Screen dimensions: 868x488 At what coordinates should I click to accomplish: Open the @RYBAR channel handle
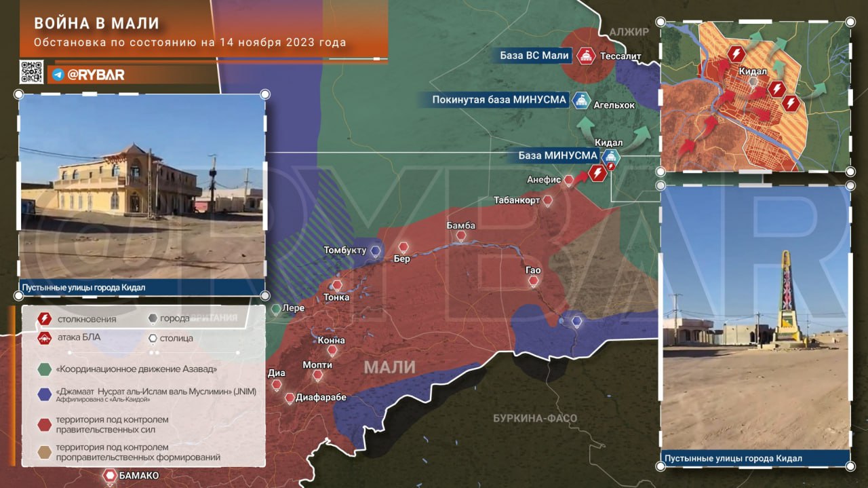click(x=96, y=75)
